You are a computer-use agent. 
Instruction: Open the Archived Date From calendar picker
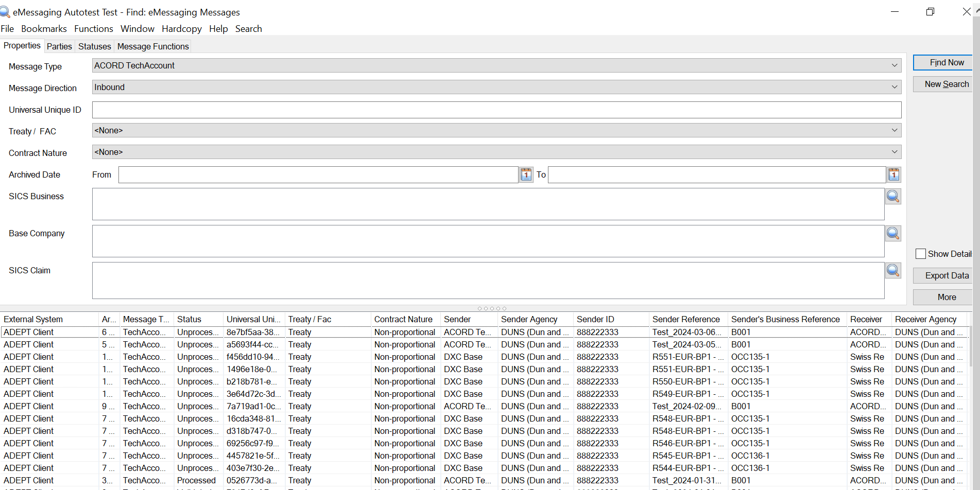click(526, 175)
